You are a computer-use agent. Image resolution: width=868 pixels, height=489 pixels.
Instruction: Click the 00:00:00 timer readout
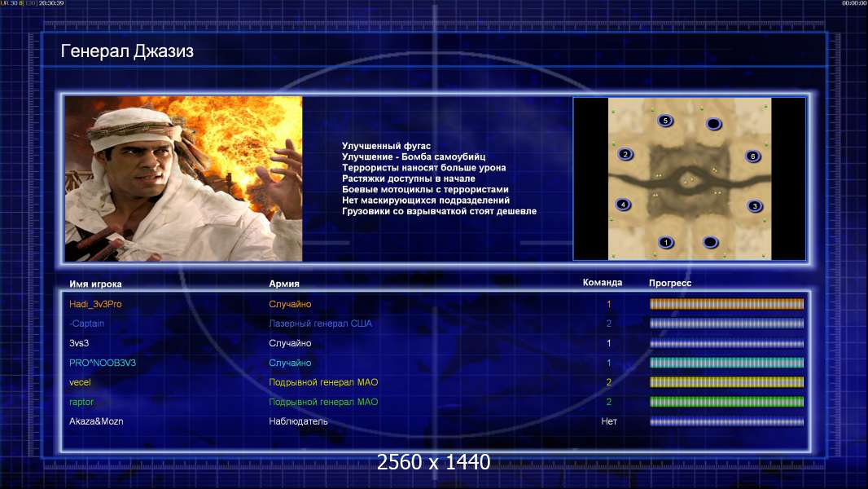pos(853,3)
